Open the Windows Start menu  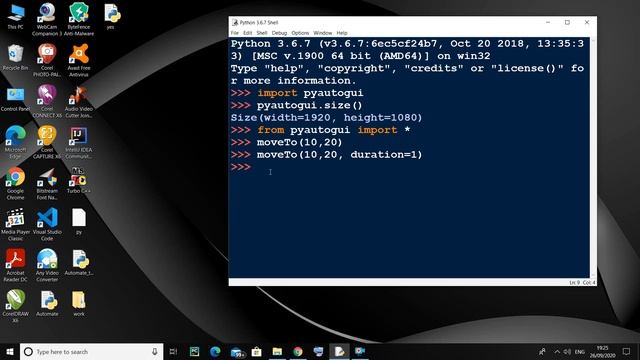coord(10,351)
